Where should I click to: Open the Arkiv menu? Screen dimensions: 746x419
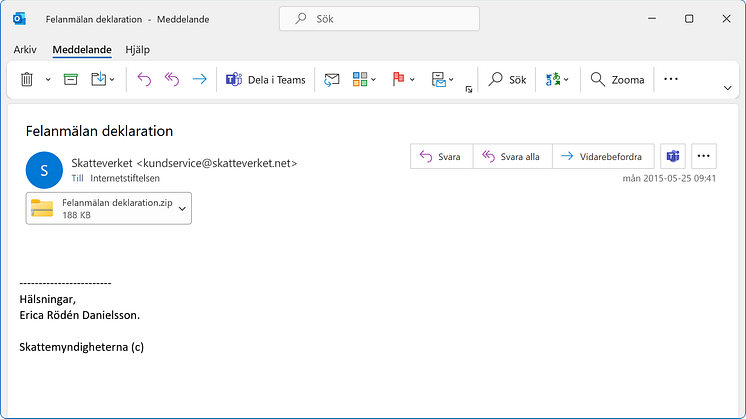pyautogui.click(x=25, y=49)
